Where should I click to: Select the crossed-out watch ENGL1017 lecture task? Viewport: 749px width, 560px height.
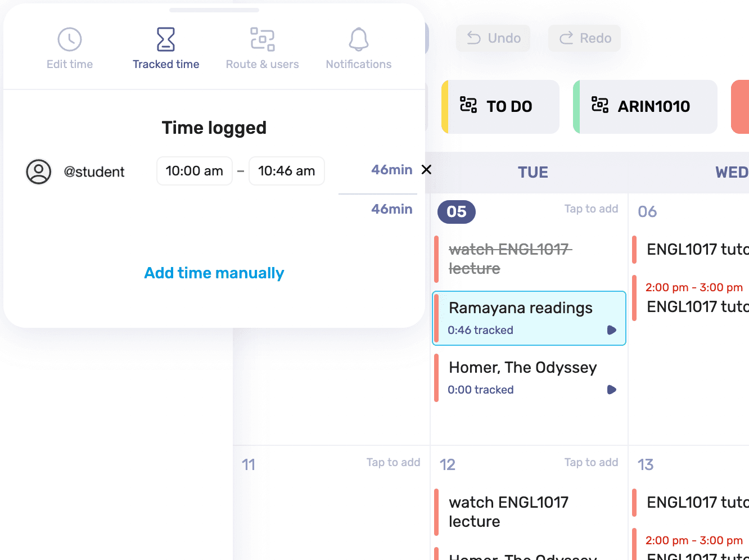[x=509, y=259]
